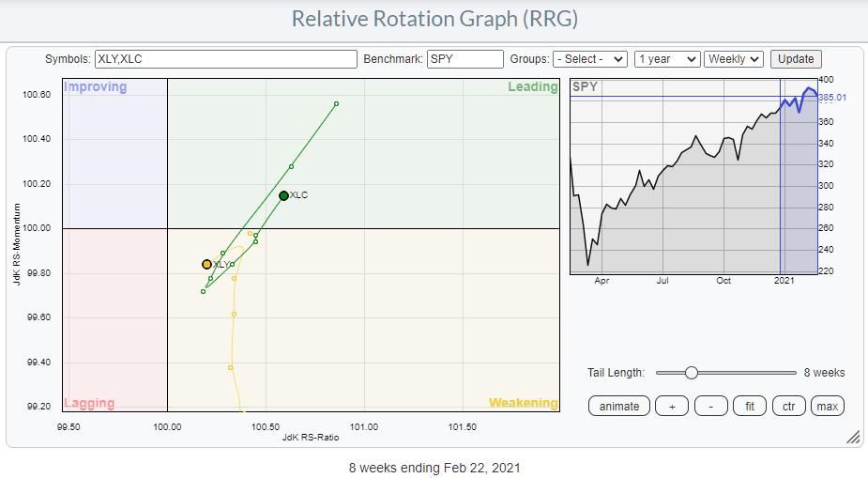Click the XLC dark green data point

pos(283,195)
